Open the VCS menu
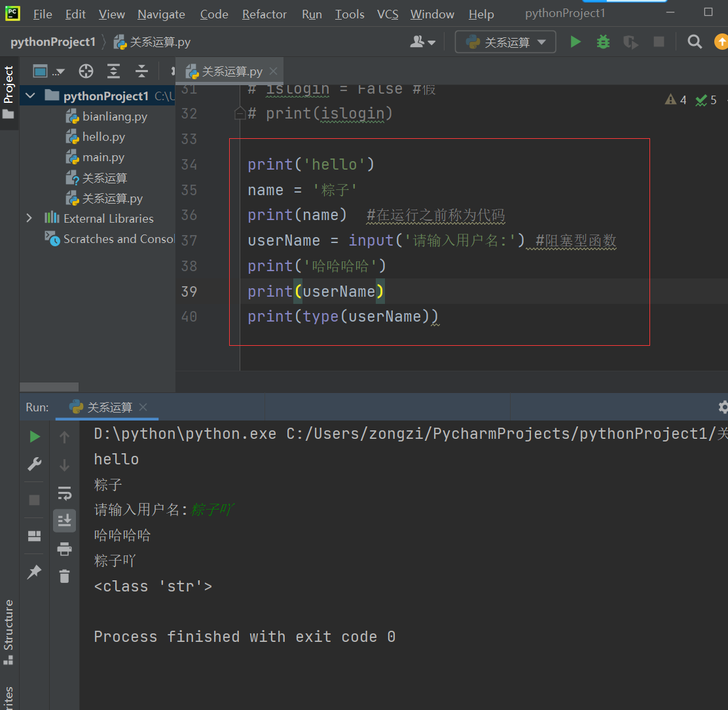 tap(388, 14)
